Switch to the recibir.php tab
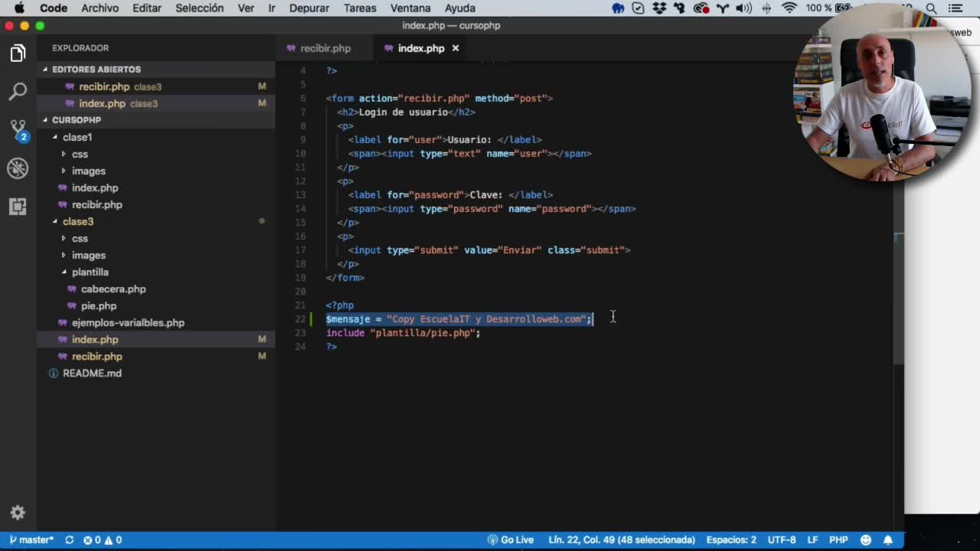The height and width of the screenshot is (551, 980). point(325,48)
